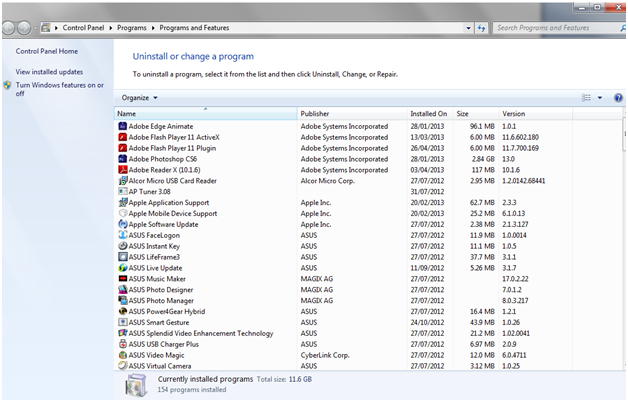Expand the arrow after Control Panel breadcrumb

coord(111,28)
